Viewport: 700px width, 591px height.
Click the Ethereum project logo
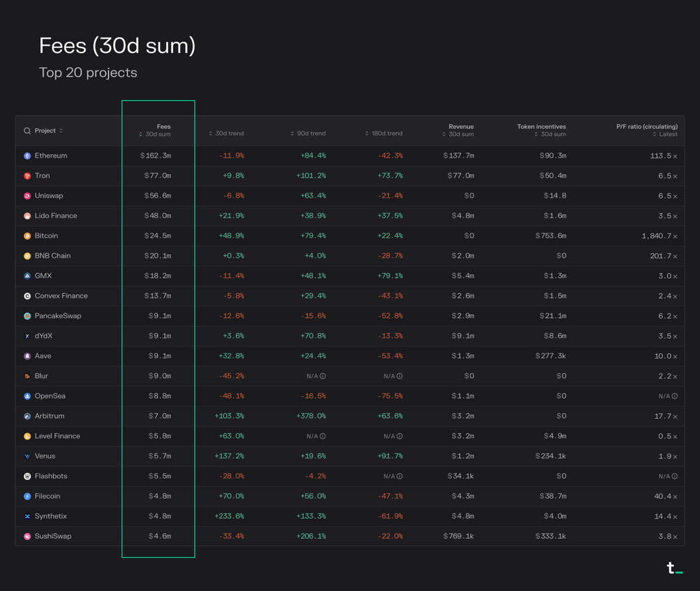coord(26,156)
